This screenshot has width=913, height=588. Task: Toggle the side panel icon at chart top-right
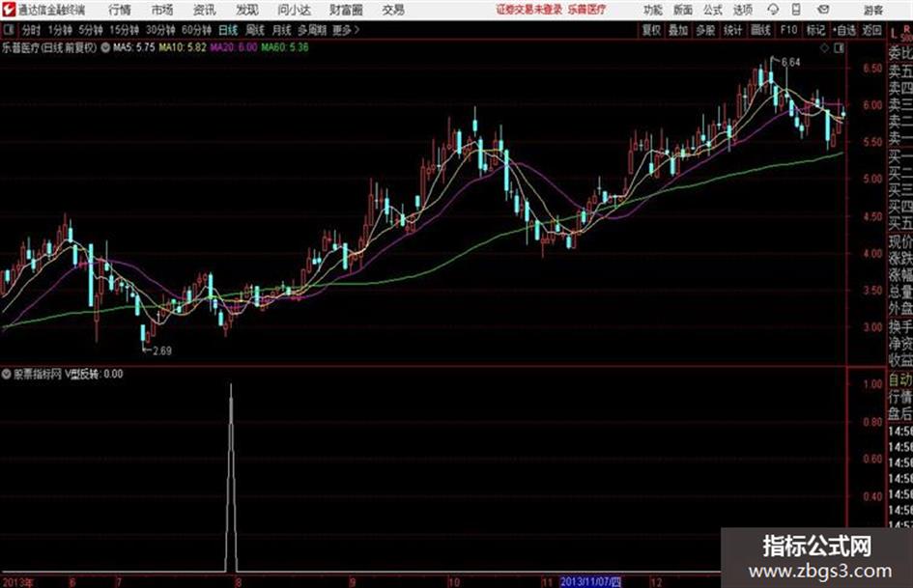point(839,48)
